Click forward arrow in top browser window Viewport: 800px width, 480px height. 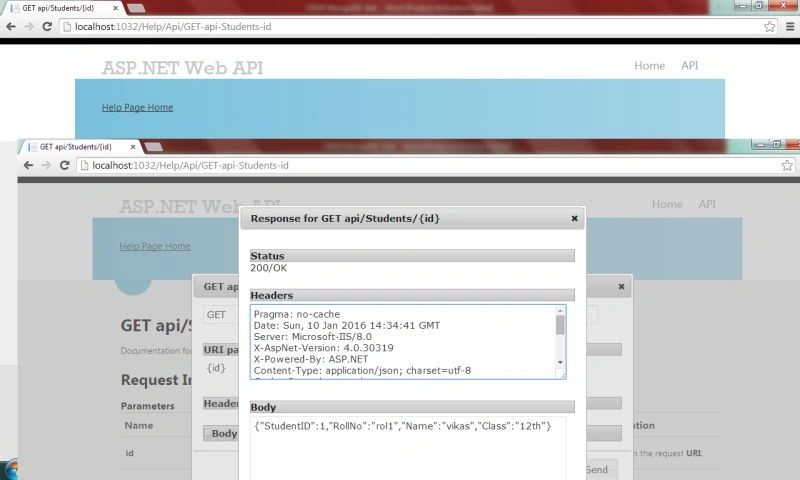[x=29, y=27]
